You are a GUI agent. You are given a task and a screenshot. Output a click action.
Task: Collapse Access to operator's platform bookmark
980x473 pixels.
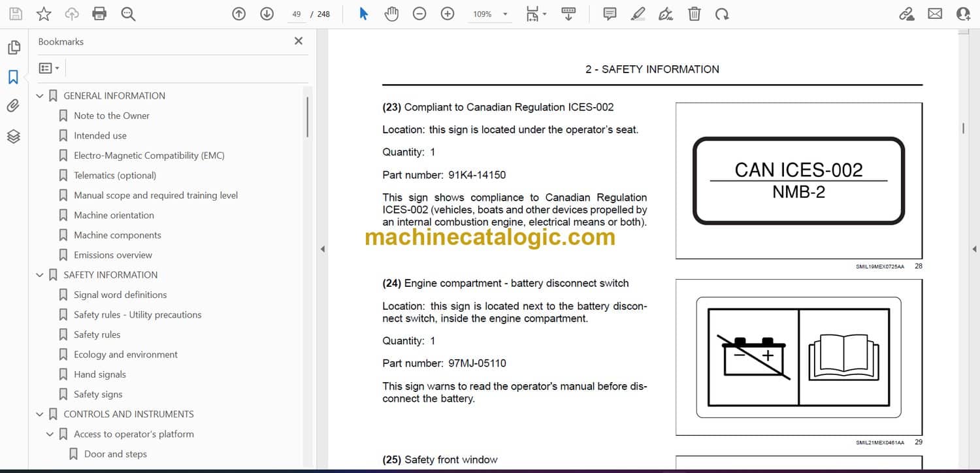click(x=50, y=434)
